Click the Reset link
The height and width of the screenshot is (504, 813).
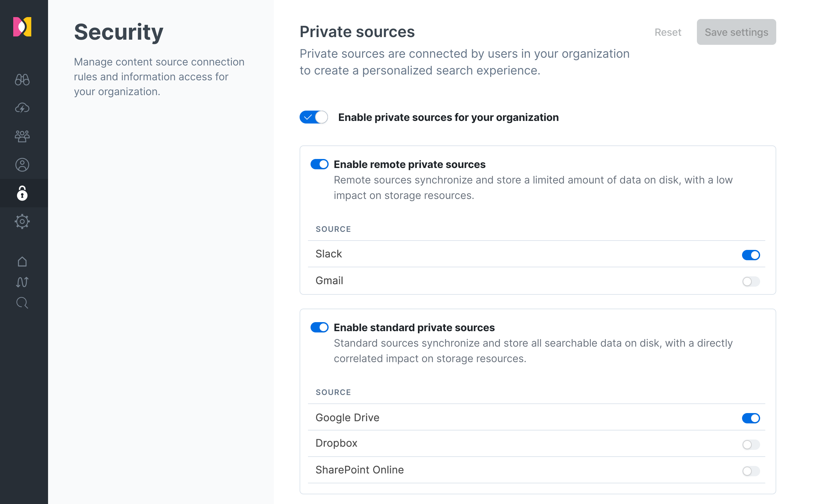(668, 32)
